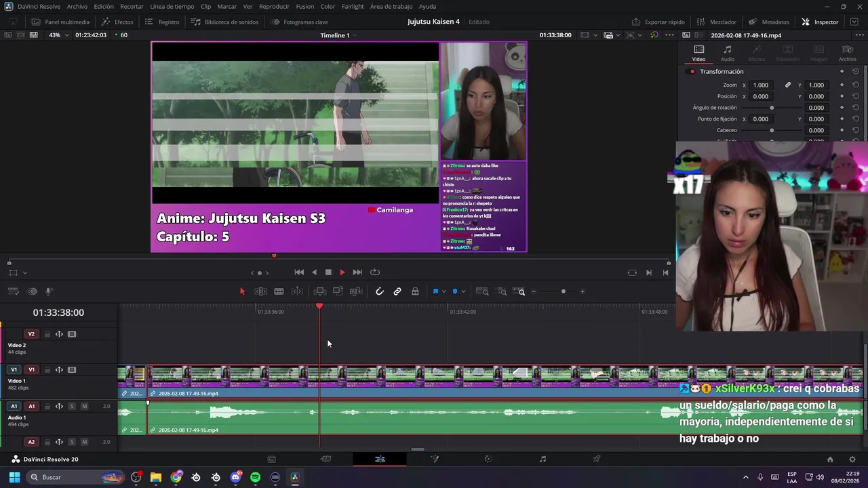This screenshot has height=488, width=868.
Task: Disable Video 1 track visibility
Action: (72, 370)
